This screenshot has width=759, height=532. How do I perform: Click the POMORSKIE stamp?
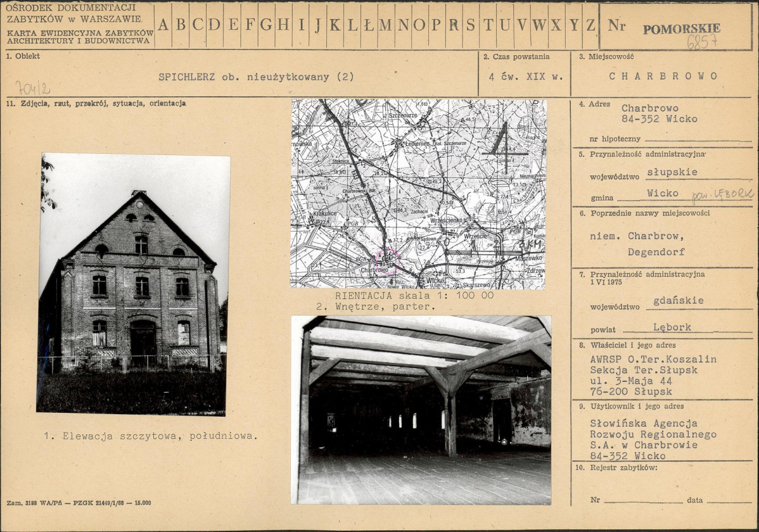(681, 28)
